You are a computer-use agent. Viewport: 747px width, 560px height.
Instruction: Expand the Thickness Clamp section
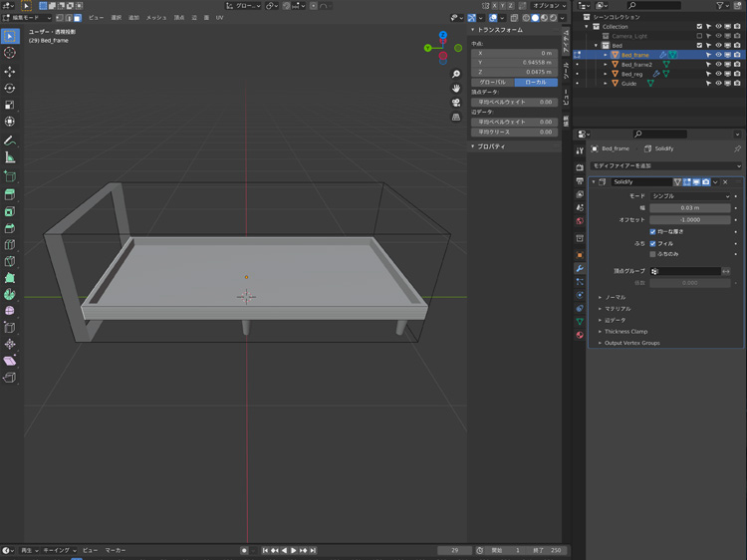click(x=625, y=331)
